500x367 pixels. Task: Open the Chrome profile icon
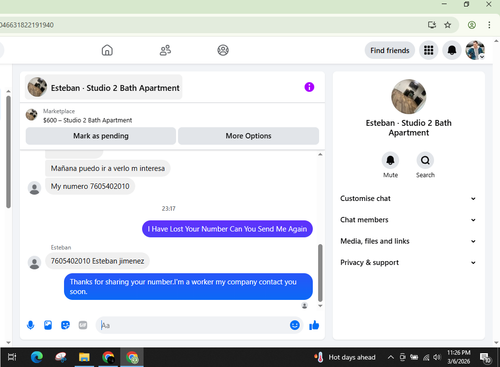472,25
